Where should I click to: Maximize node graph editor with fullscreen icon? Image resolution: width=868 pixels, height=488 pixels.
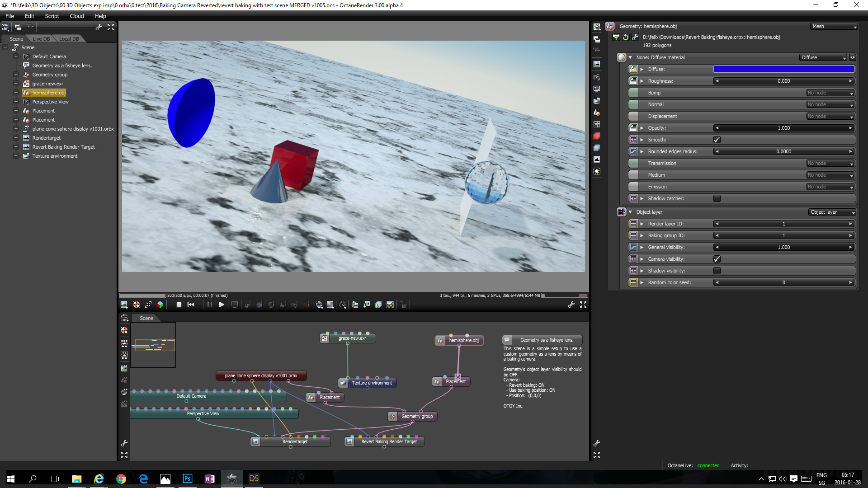click(124, 455)
